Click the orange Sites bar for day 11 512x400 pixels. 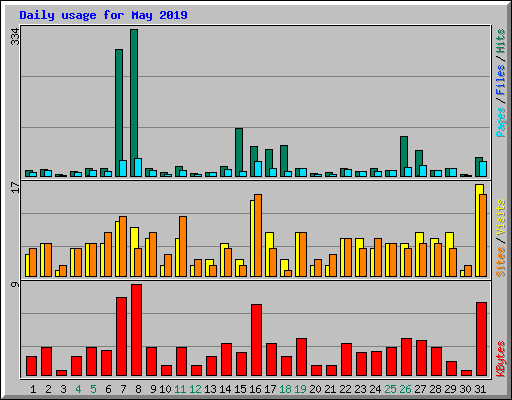(183, 246)
